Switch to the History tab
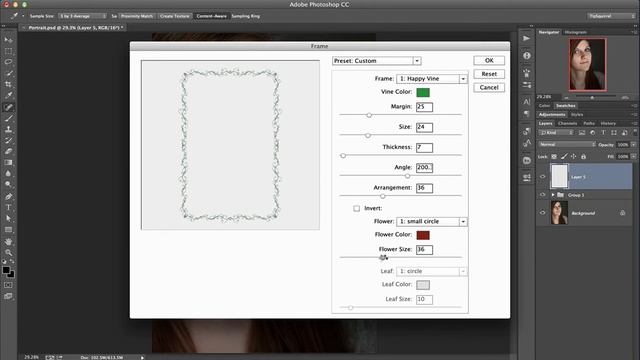 click(x=608, y=123)
